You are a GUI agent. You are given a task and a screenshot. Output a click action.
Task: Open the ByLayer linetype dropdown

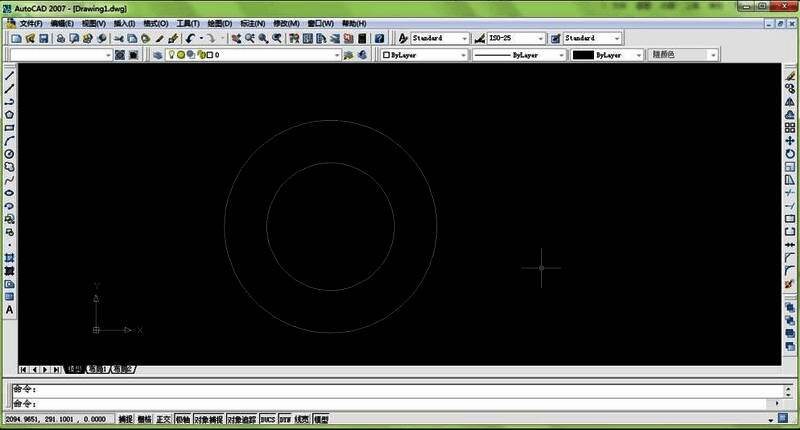(518, 55)
